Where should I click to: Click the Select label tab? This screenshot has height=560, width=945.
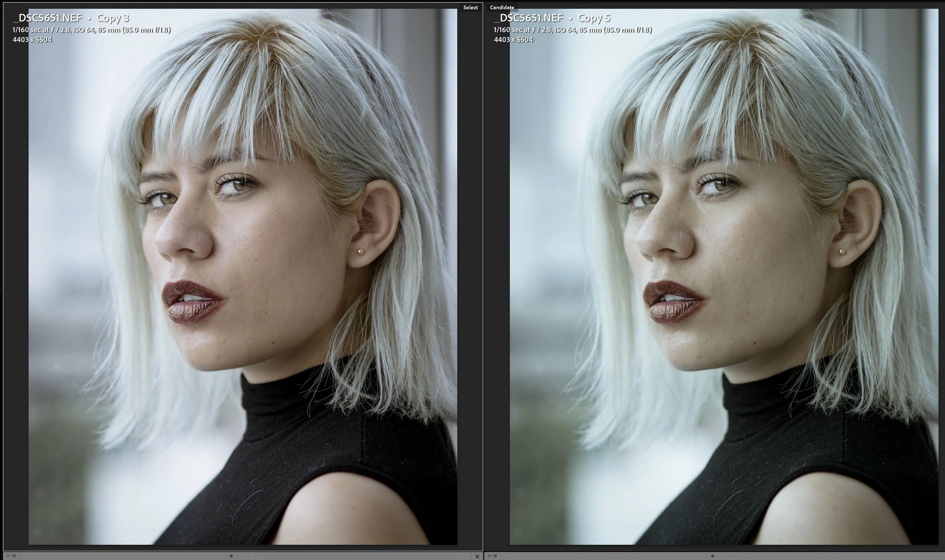pos(470,7)
